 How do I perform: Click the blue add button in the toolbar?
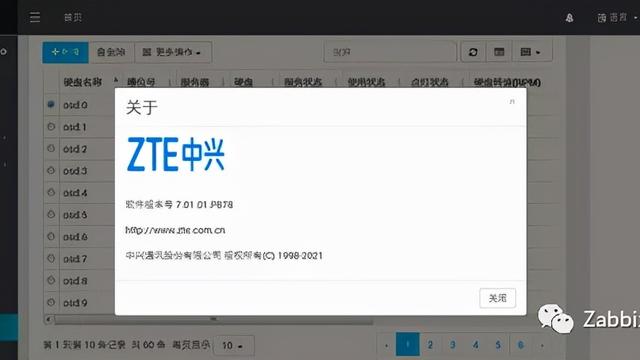(x=65, y=52)
